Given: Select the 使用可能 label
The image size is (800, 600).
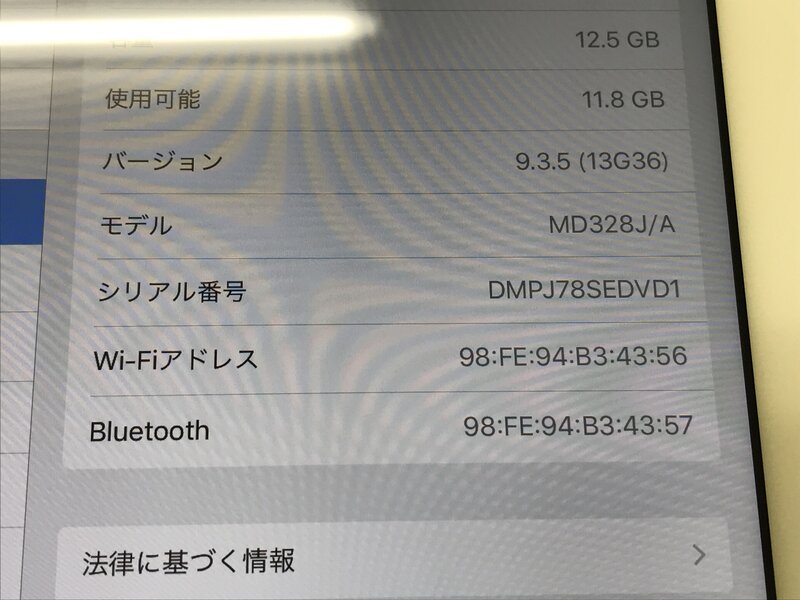Looking at the screenshot, I should (x=152, y=98).
